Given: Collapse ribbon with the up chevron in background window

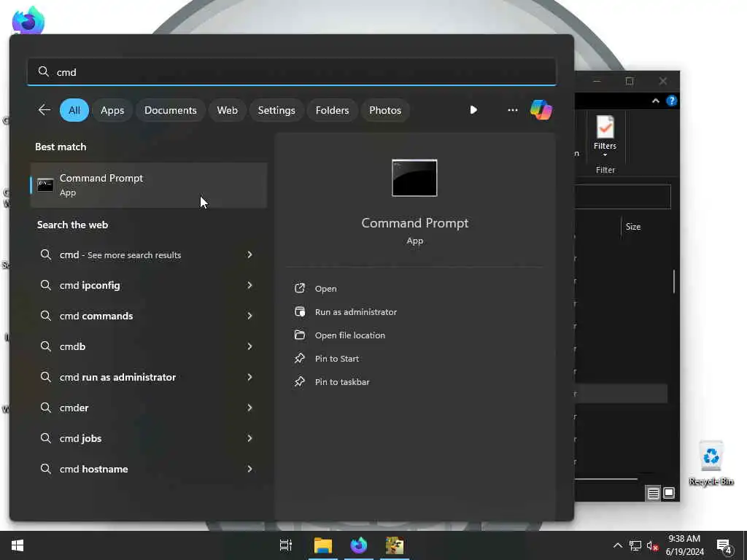Looking at the screenshot, I should click(656, 101).
